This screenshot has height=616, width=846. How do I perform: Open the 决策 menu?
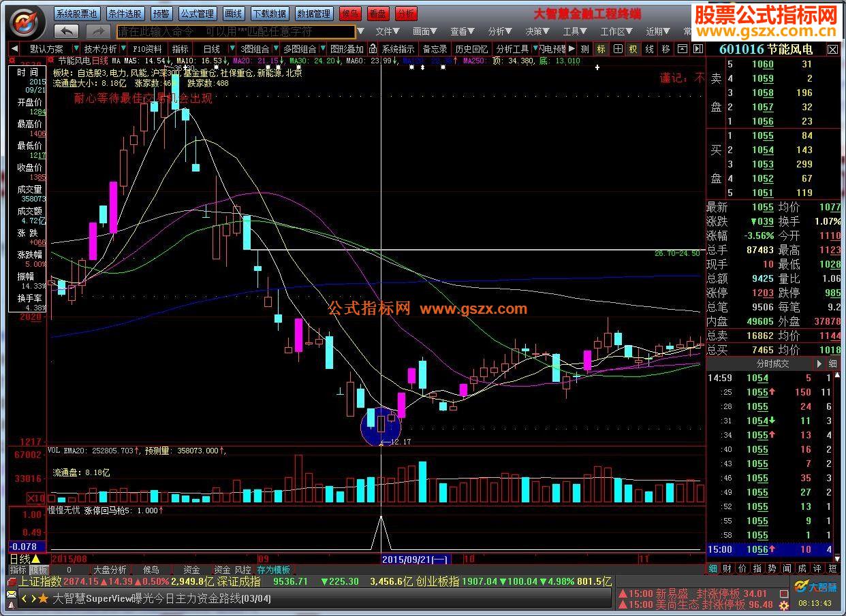click(537, 31)
